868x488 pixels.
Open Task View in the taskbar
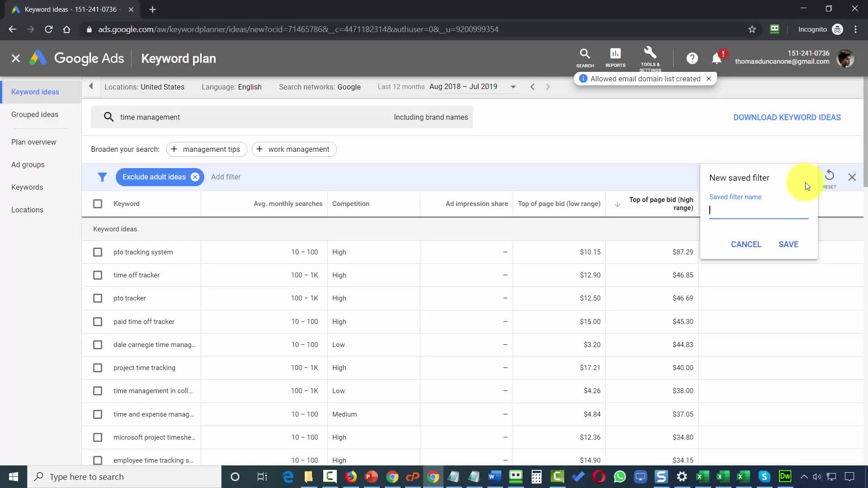point(262,477)
